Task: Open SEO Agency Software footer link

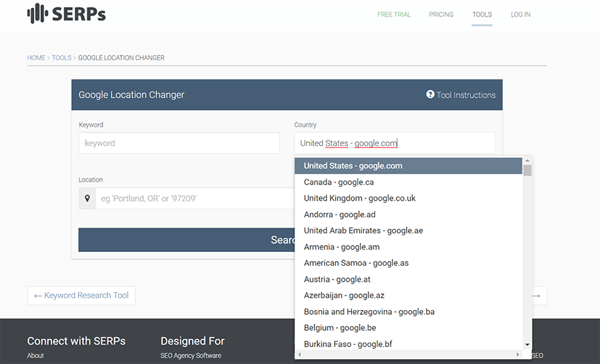Action: tap(191, 356)
